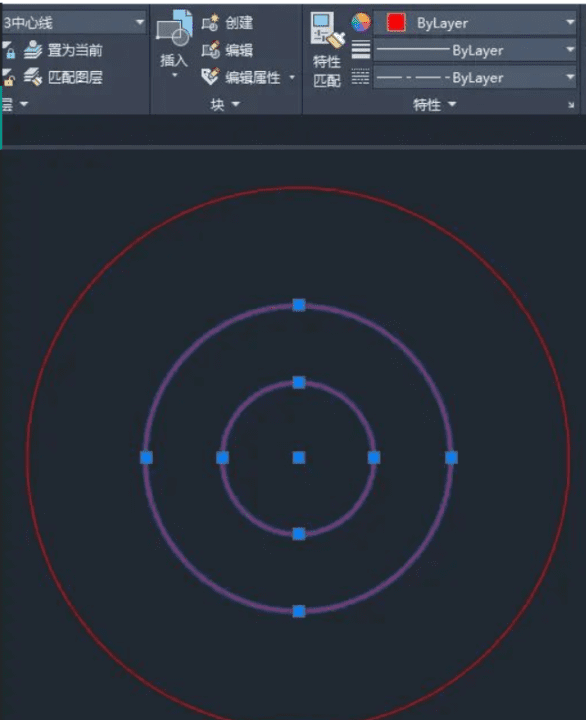The width and height of the screenshot is (586, 720).
Task: Open the ByLayer object color dropdown
Action: click(475, 22)
